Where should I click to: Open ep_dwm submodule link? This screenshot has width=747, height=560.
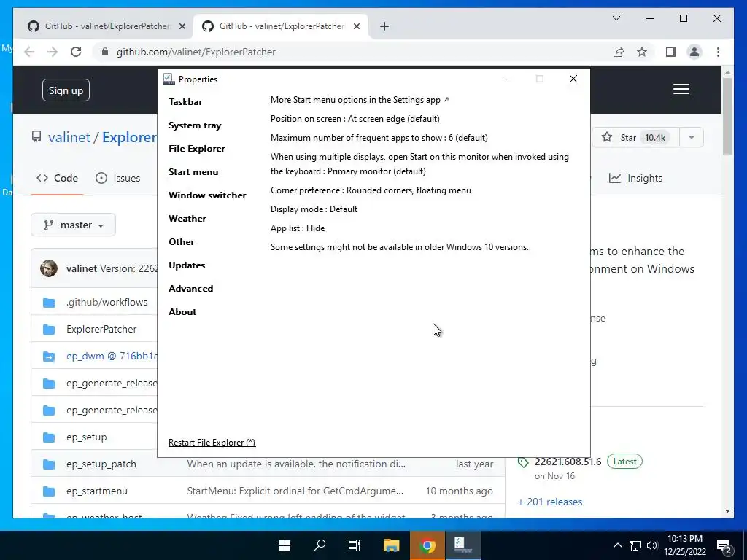(112, 356)
